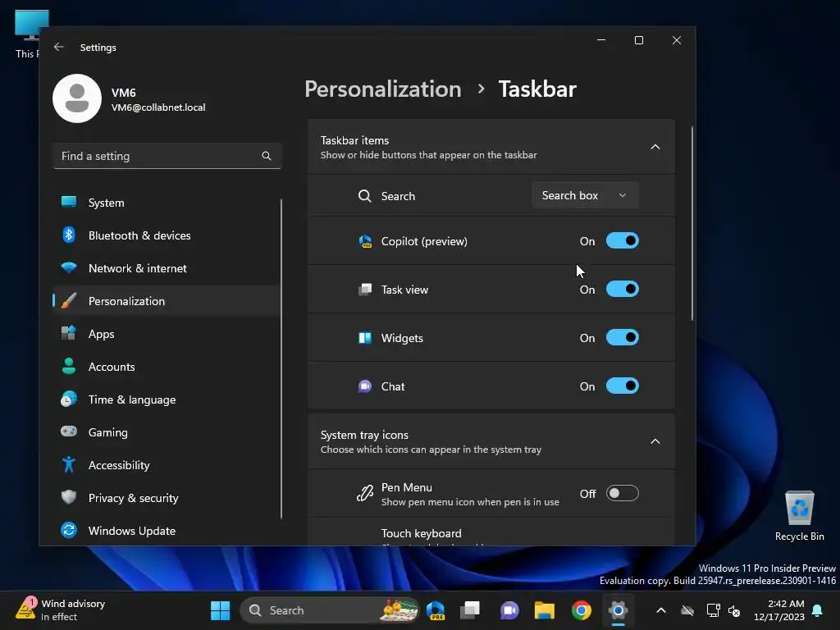
Task: Open the Accounts settings category
Action: [167, 367]
